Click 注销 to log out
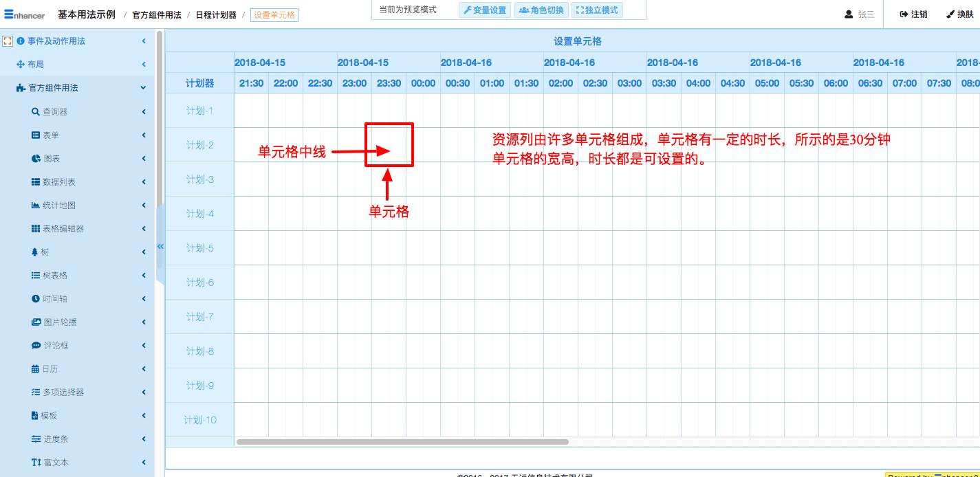 coord(913,14)
